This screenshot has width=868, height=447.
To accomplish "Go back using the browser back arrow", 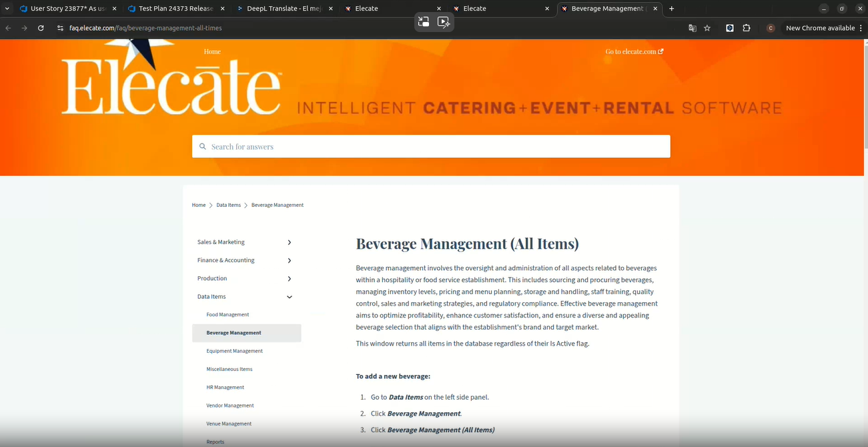I will coord(8,28).
